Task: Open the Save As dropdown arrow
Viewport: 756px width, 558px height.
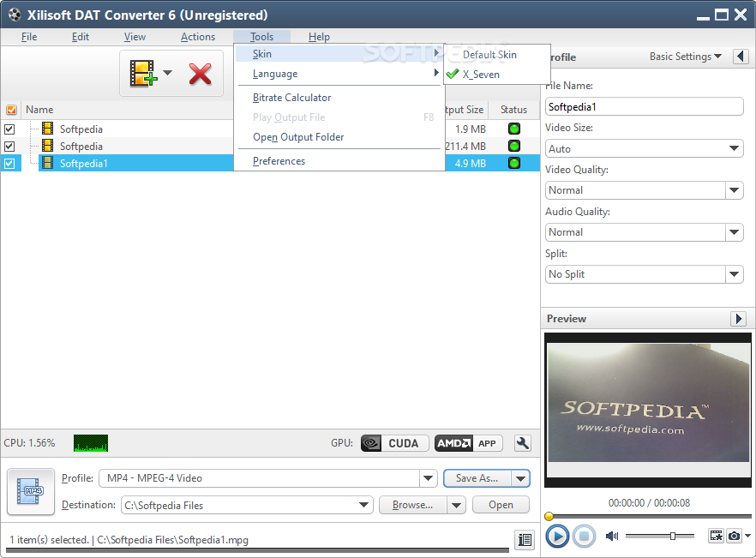Action: pyautogui.click(x=521, y=478)
